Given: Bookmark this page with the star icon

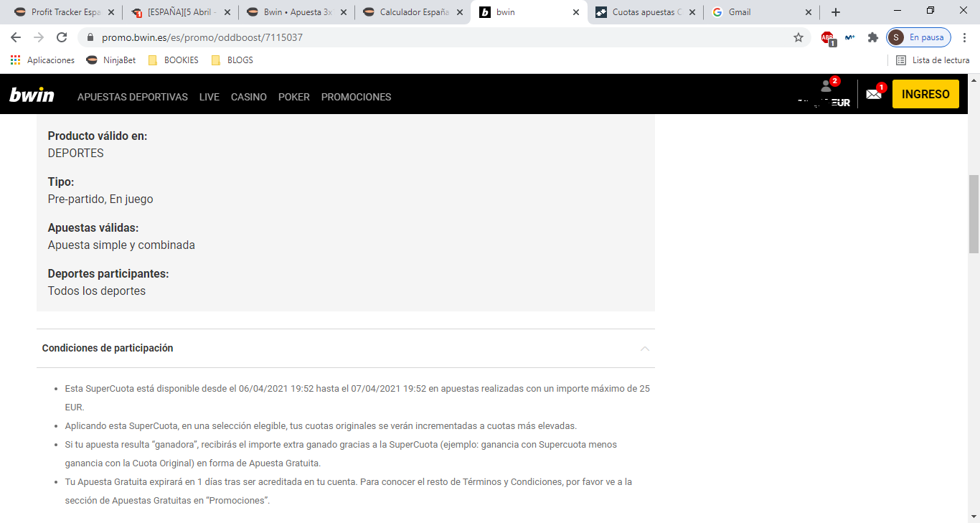Looking at the screenshot, I should (x=798, y=37).
